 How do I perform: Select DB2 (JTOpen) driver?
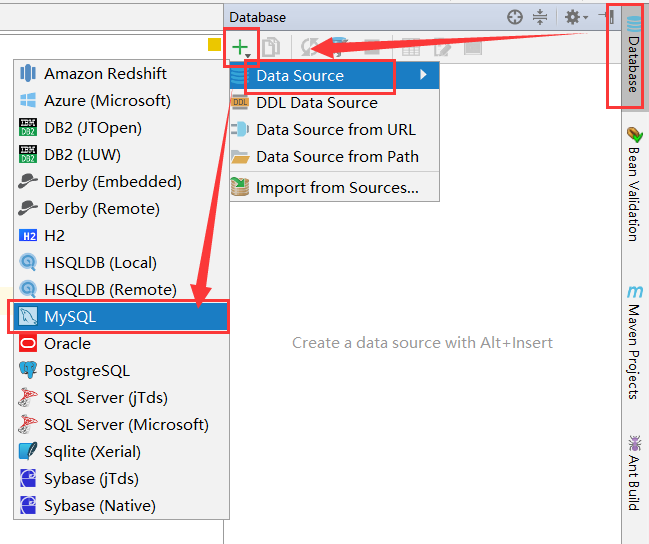pyautogui.click(x=121, y=128)
